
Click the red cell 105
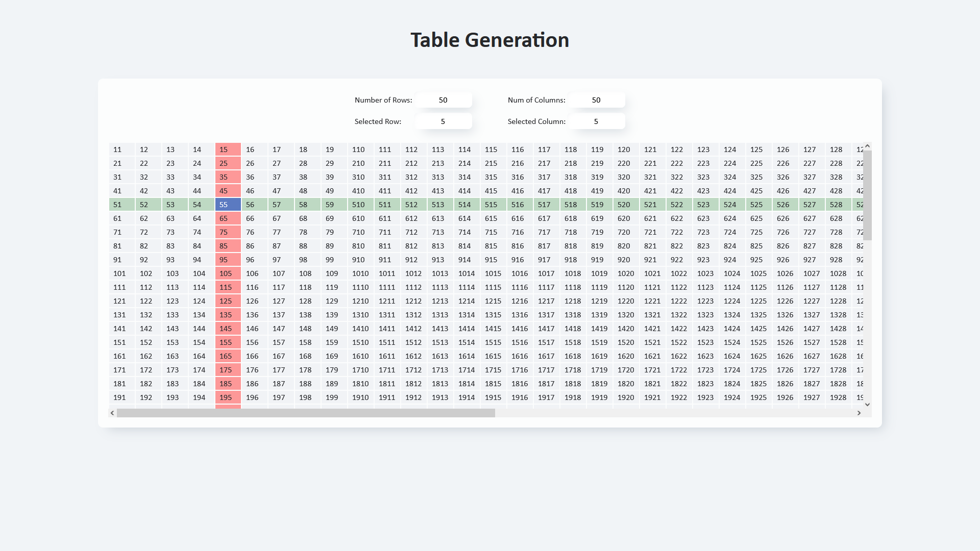click(228, 273)
